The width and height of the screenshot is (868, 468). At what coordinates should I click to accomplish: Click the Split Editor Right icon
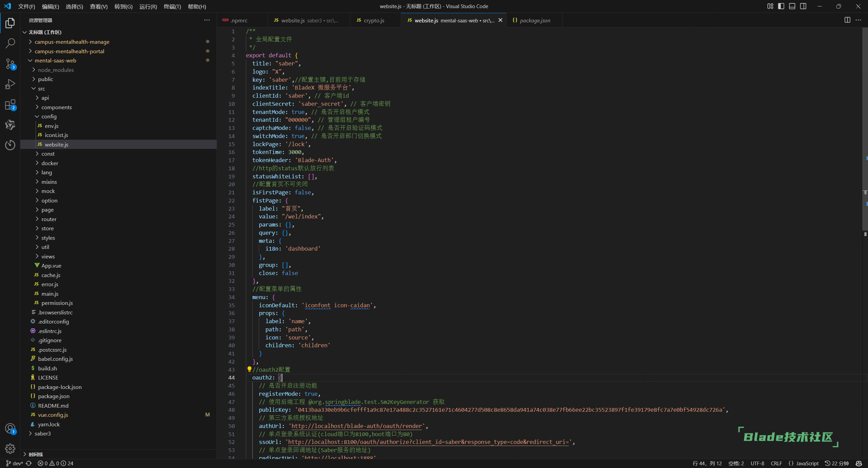[x=847, y=20]
